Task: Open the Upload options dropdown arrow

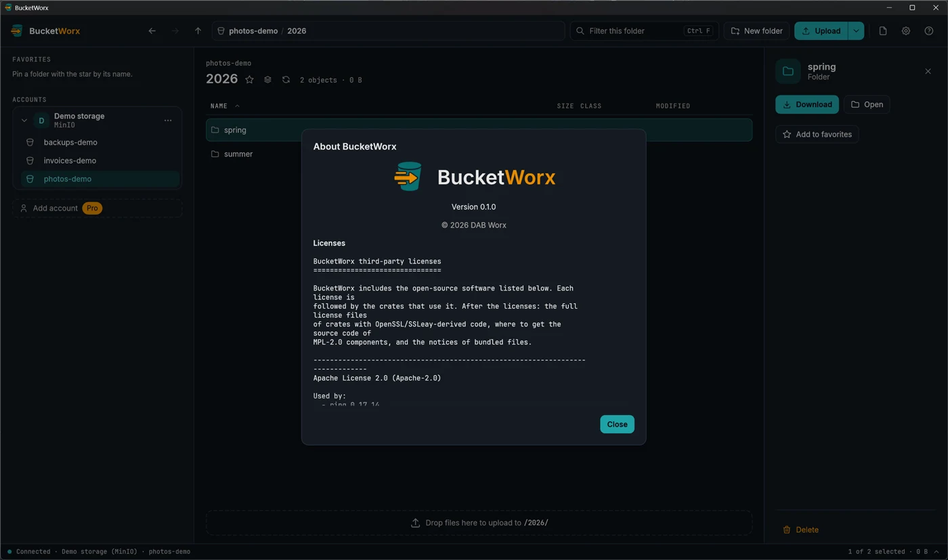Action: [x=856, y=31]
